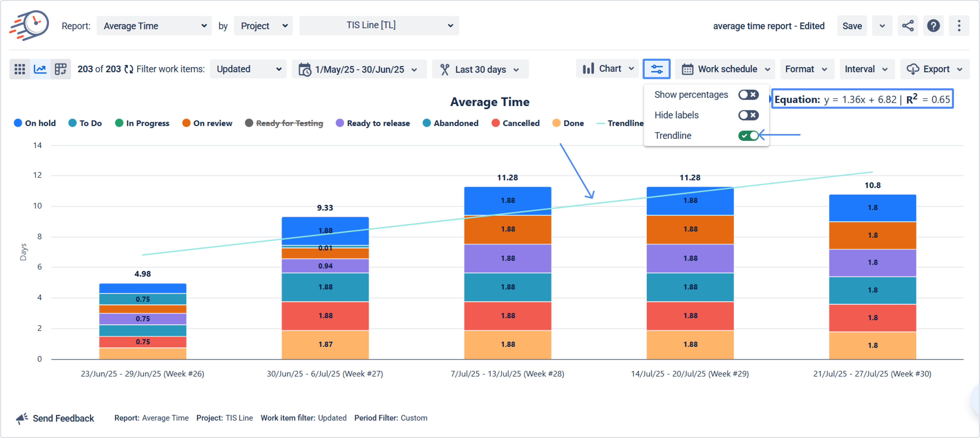Select the chart view icon
Image resolution: width=980 pixels, height=438 pixels.
40,69
